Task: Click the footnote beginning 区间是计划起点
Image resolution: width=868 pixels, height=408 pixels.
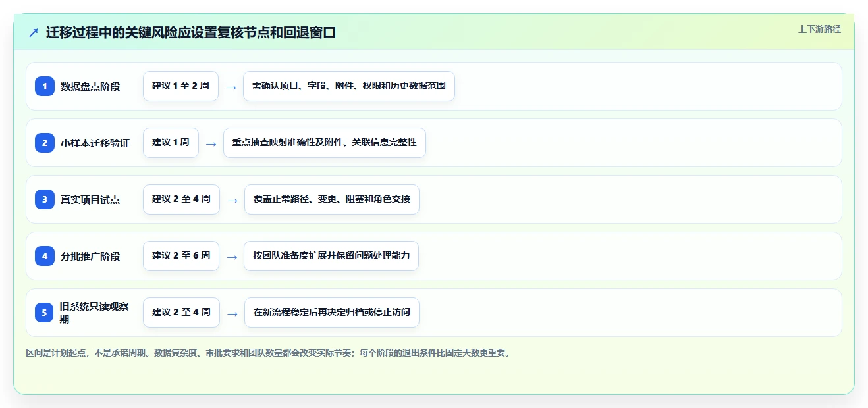Action: click(267, 353)
